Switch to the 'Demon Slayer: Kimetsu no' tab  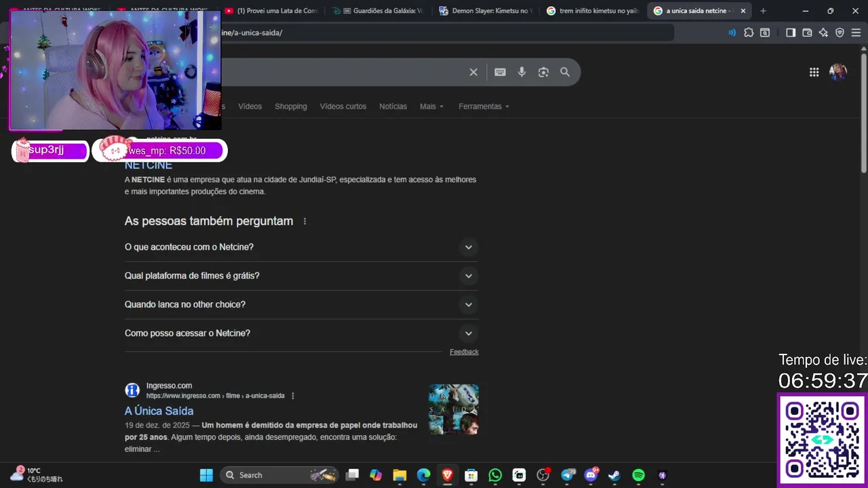tap(486, 11)
